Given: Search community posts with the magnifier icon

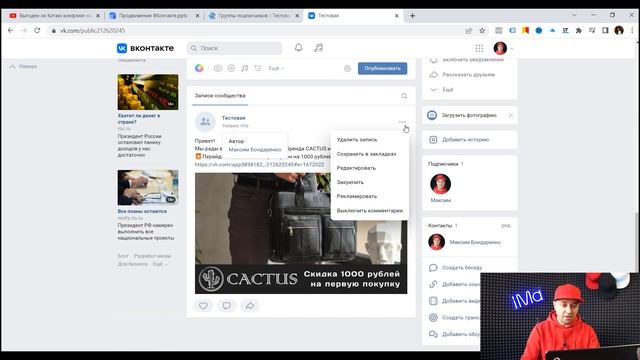Looking at the screenshot, I should 404,96.
